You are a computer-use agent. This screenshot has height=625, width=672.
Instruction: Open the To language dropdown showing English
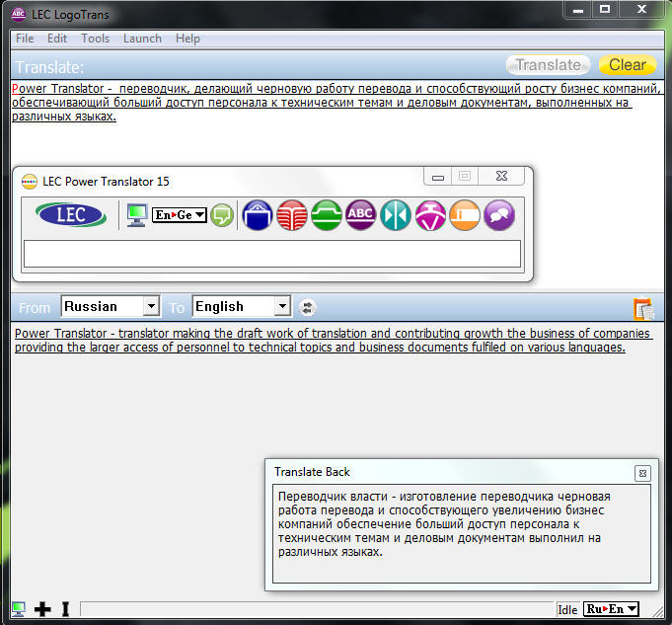[x=281, y=307]
